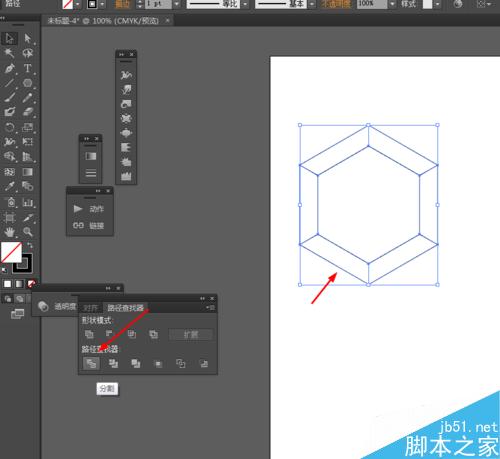500x459 pixels.
Task: Click Exclude shape mode icon
Action: (153, 334)
